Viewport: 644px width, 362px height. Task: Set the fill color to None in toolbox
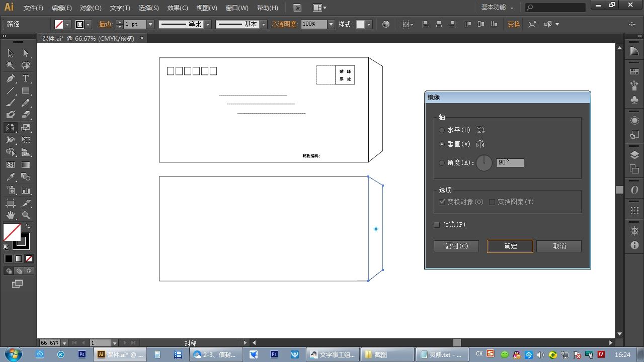pos(29,259)
